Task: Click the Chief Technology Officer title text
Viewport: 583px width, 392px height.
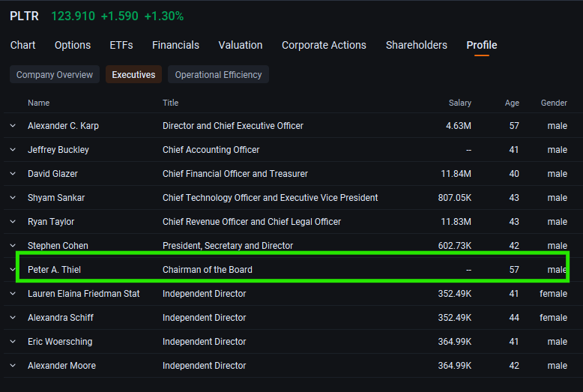Action: 270,197
